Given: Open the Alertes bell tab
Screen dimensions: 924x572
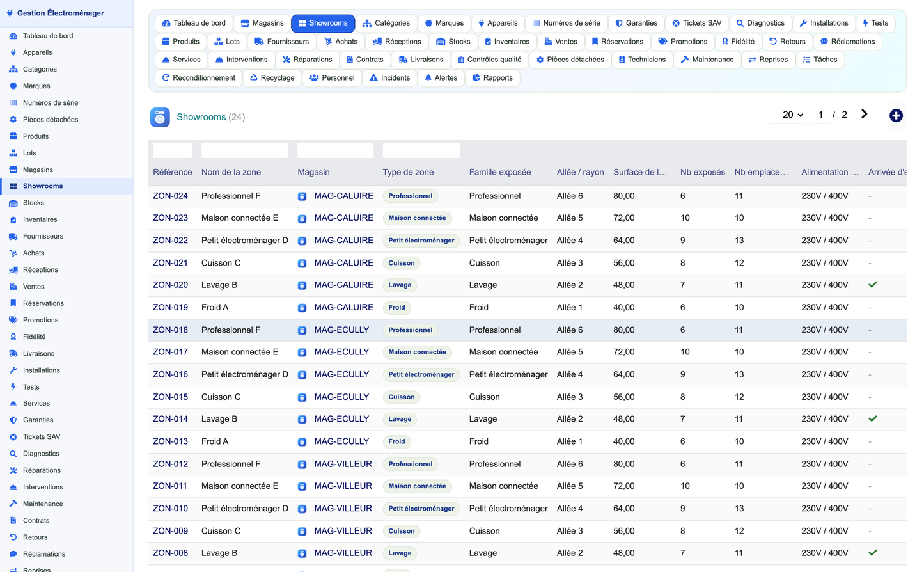Looking at the screenshot, I should tap(441, 78).
